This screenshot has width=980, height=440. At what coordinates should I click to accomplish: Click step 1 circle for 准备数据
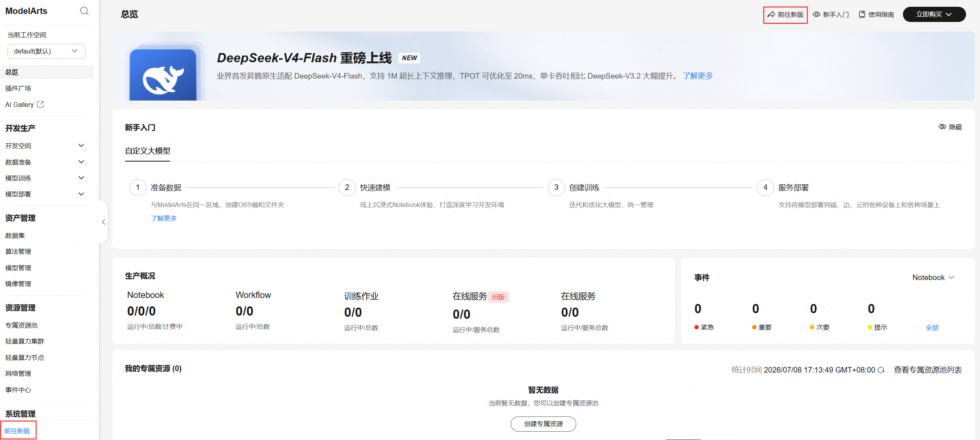(x=138, y=187)
